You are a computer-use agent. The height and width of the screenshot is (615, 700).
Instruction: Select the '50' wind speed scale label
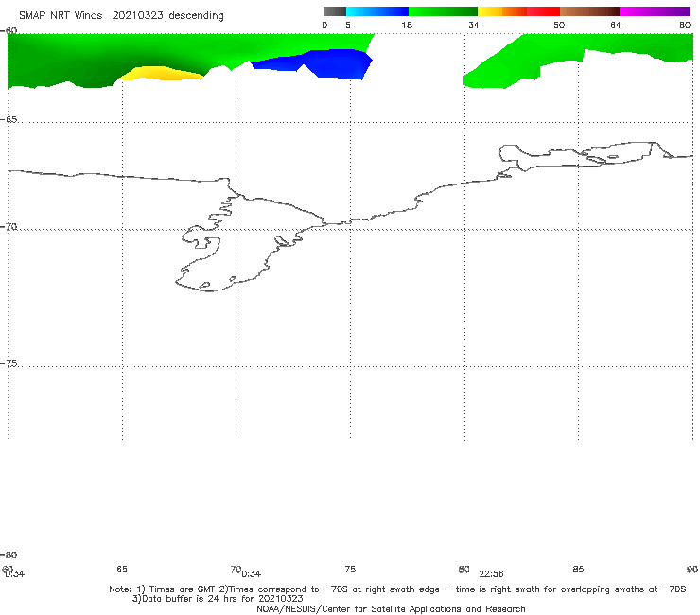click(559, 26)
